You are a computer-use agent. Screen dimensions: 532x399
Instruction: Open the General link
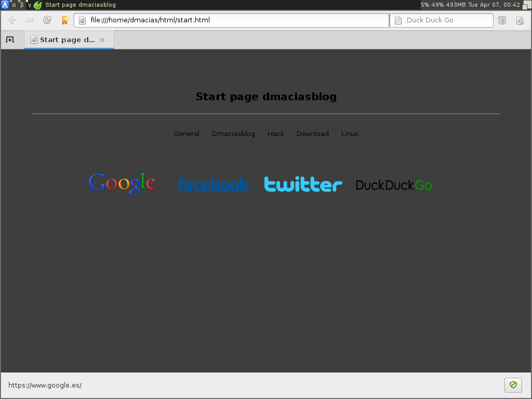coord(187,134)
